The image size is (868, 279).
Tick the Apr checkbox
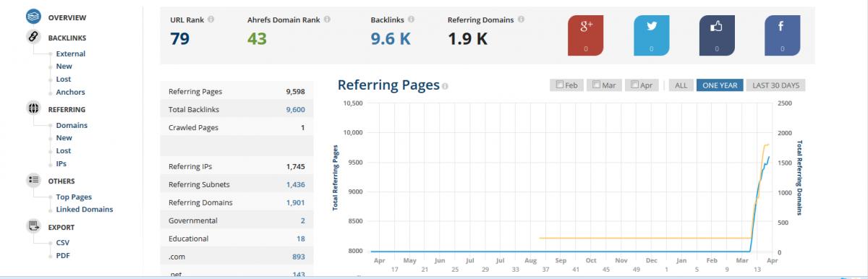[634, 85]
